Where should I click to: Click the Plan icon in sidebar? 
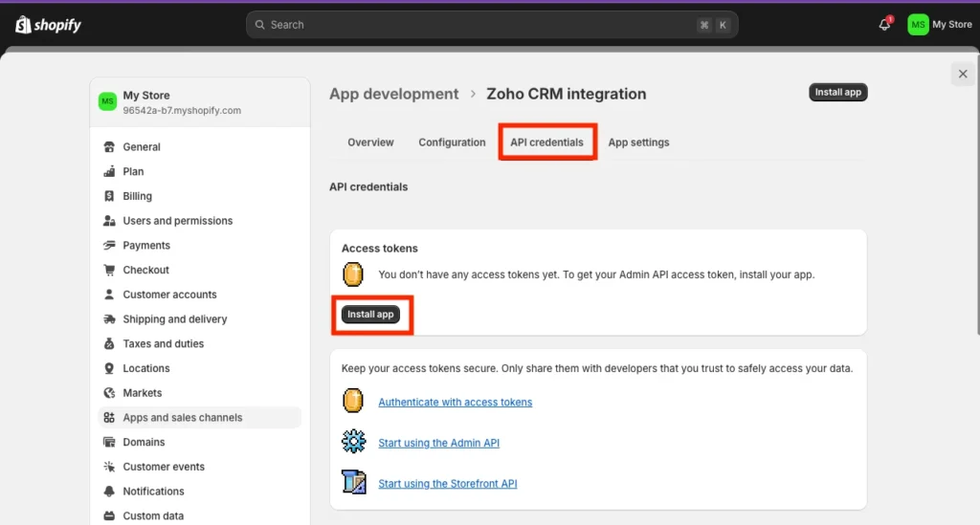click(x=109, y=172)
